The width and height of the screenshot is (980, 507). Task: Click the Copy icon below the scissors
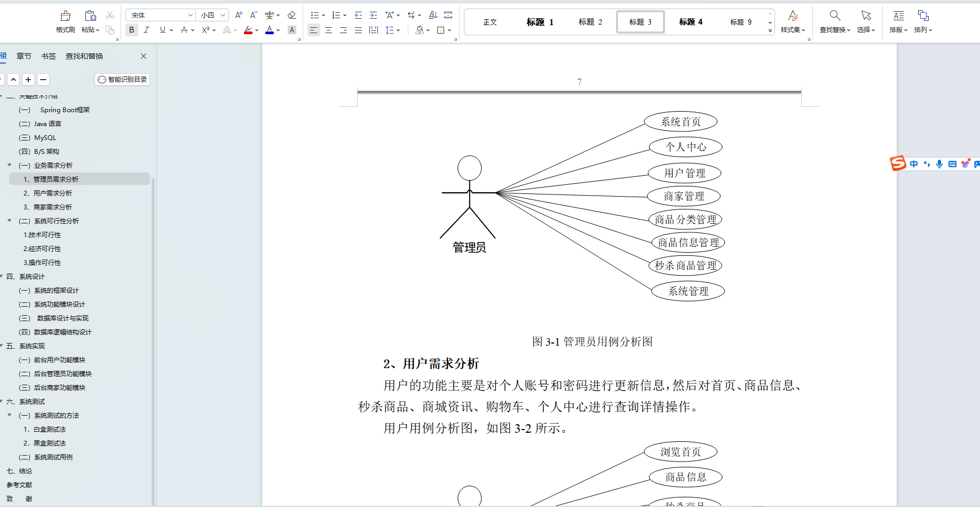coord(110,30)
